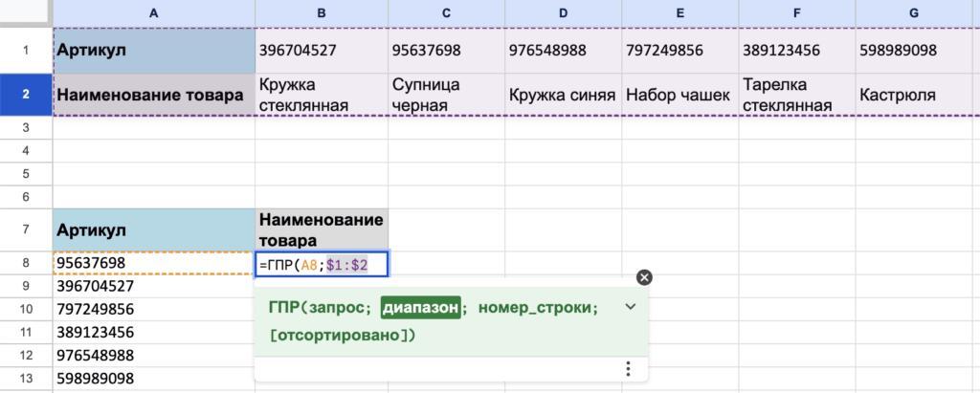Viewport: 980px width, 393px height.
Task: Select column D header
Action: pos(563,13)
